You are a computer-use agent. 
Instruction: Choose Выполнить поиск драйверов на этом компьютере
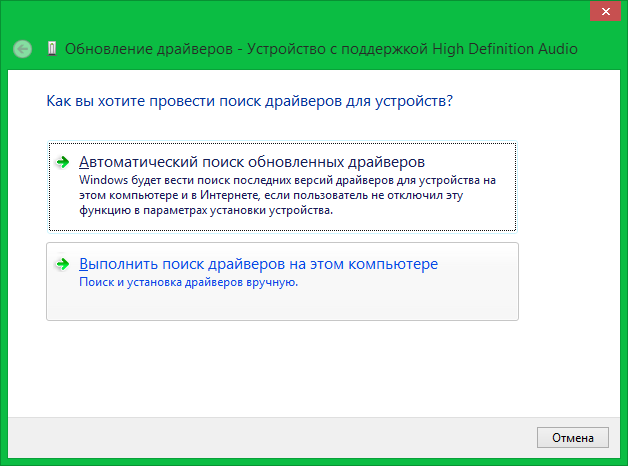tap(258, 264)
